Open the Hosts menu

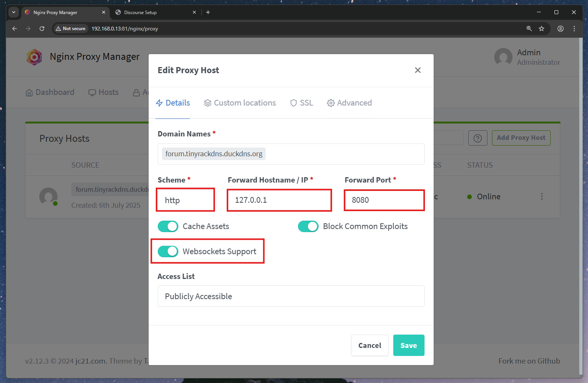[x=104, y=92]
